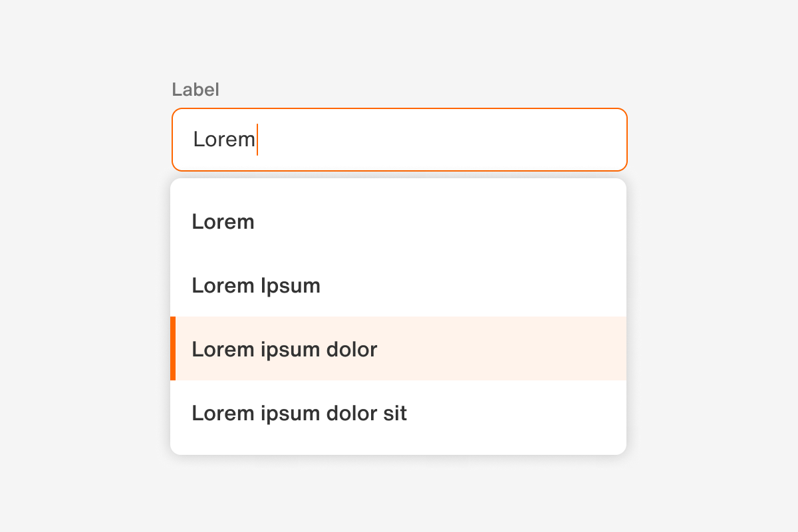Click the last entry of the autocomplete menu
The image size is (798, 532).
299,413
